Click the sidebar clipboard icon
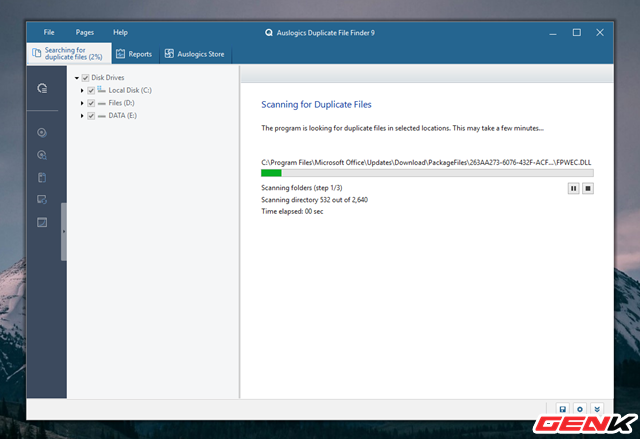640x439 pixels. click(42, 177)
